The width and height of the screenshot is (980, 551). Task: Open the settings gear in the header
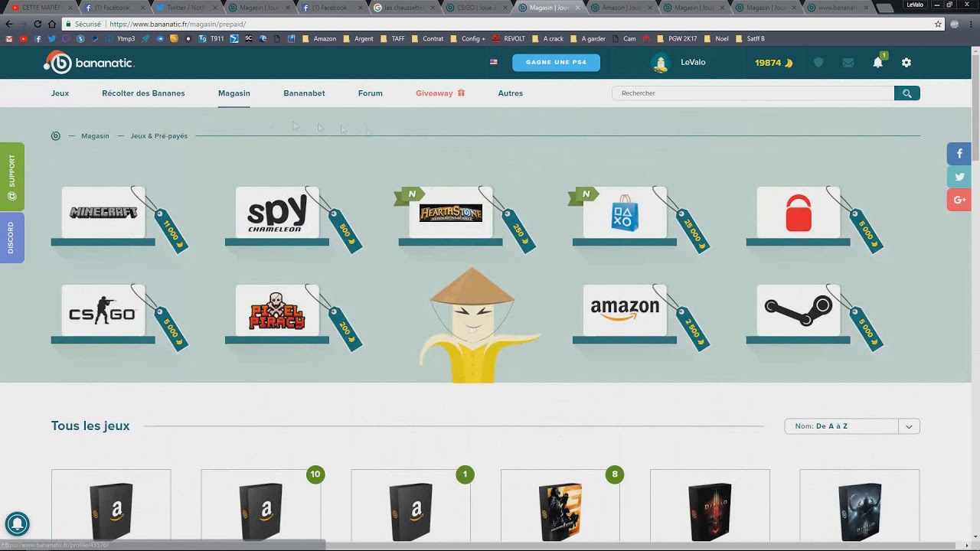tap(906, 63)
